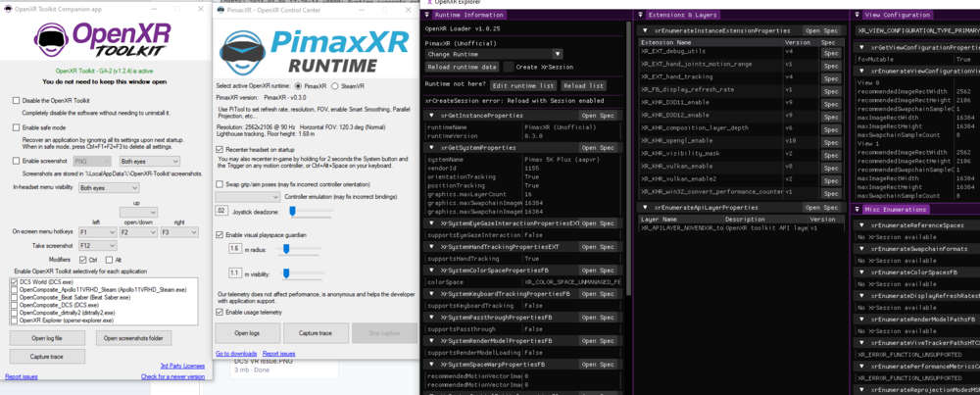
Task: Click Capture trace in PimaxXR window
Action: pyautogui.click(x=316, y=333)
